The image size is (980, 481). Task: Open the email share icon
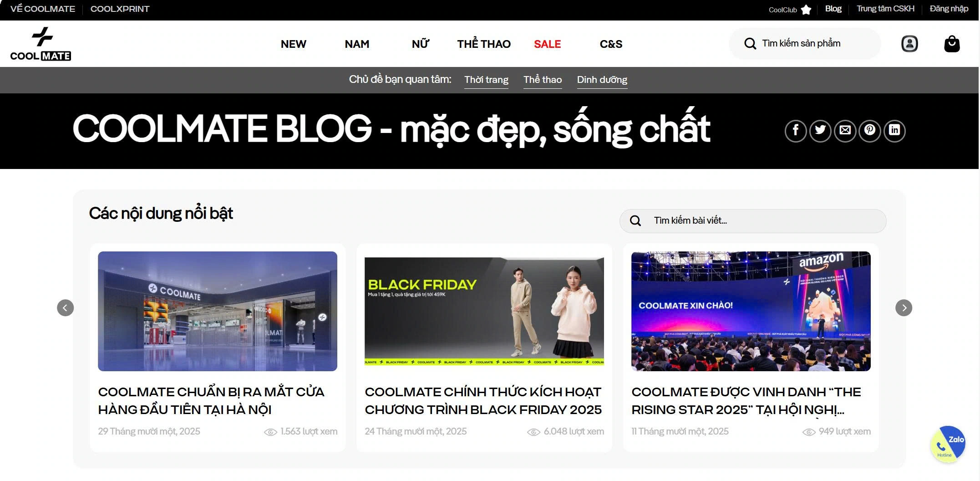point(845,130)
